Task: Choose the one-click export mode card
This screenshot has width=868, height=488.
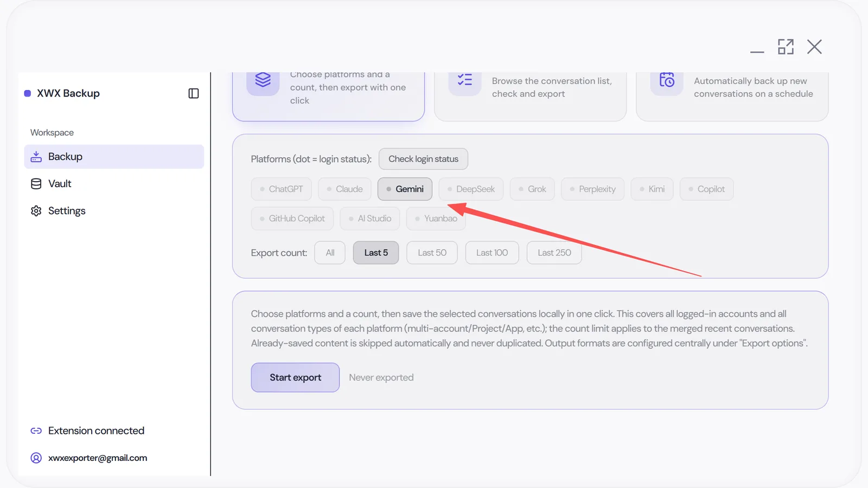Action: (x=328, y=97)
